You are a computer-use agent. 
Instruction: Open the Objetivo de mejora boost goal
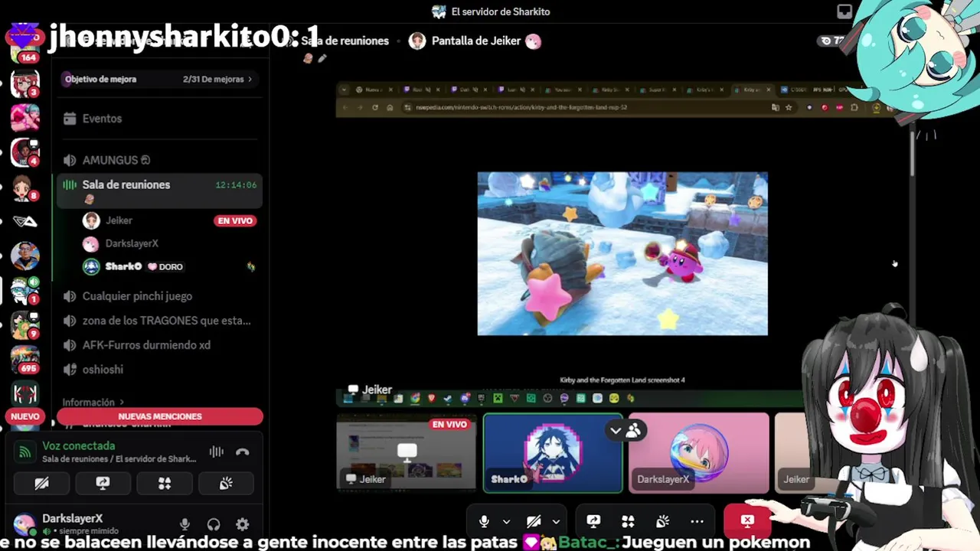tap(158, 79)
